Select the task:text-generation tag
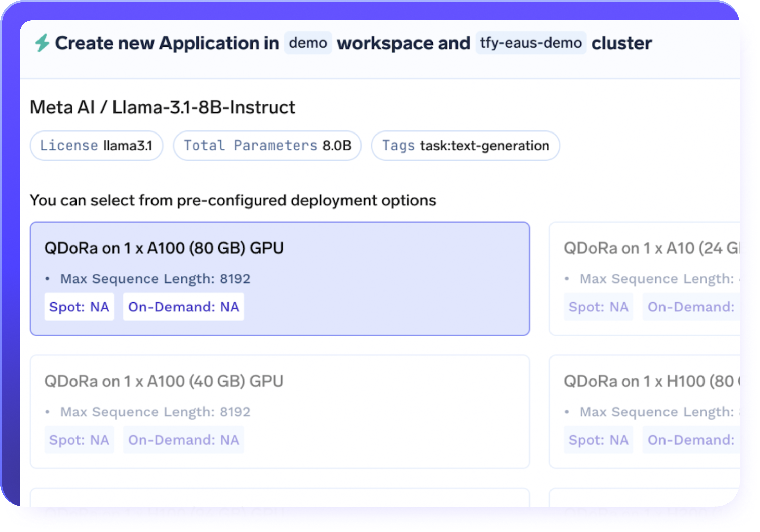760x532 pixels. click(465, 145)
